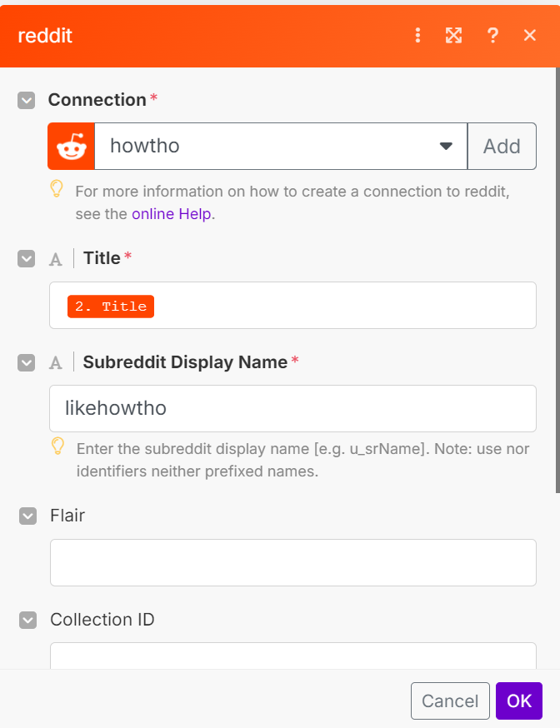The width and height of the screenshot is (560, 728).
Task: Select the '2. Title' mapped pill
Action: (x=111, y=307)
